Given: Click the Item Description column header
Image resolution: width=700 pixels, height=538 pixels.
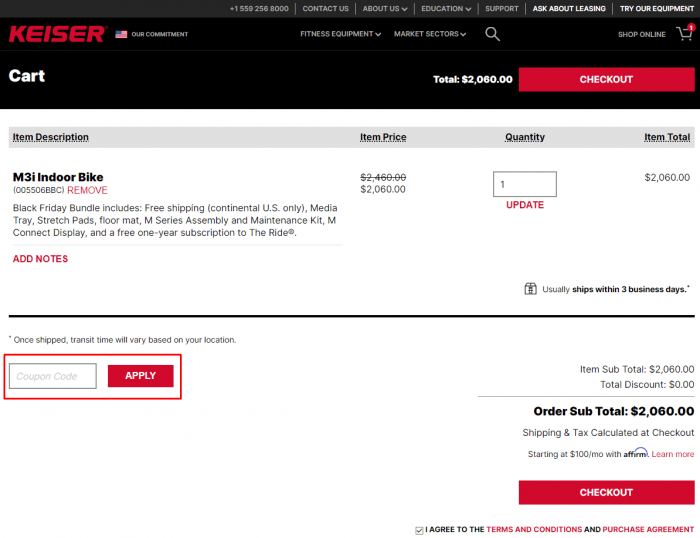Looking at the screenshot, I should point(50,137).
